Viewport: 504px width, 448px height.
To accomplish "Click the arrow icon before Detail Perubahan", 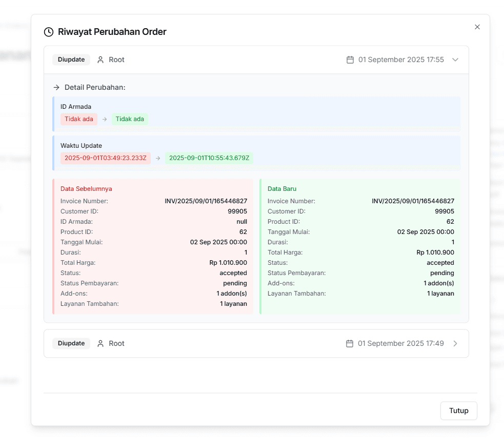I will (56, 87).
